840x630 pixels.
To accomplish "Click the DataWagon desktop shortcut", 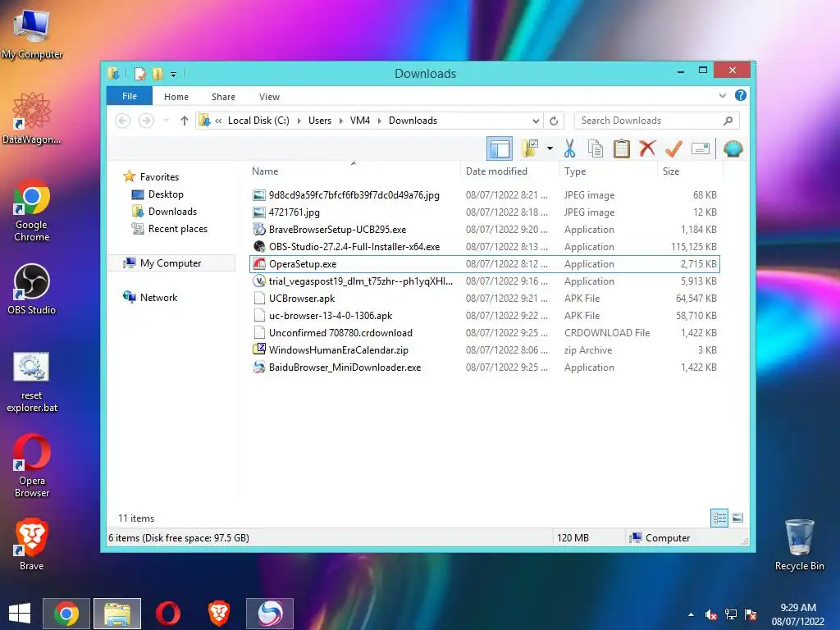I will 32,118.
